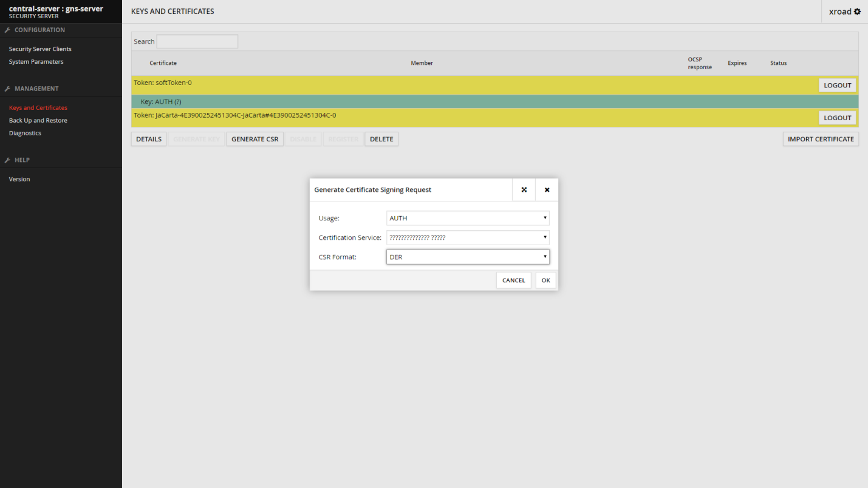Close the Generate Certificate Signing Request dialog

pos(547,190)
